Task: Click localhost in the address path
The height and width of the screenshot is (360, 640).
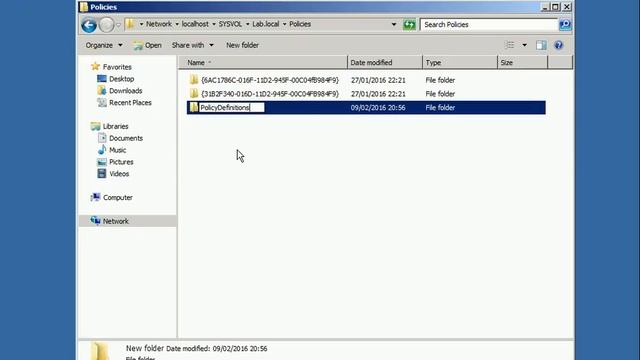Action: (195, 24)
